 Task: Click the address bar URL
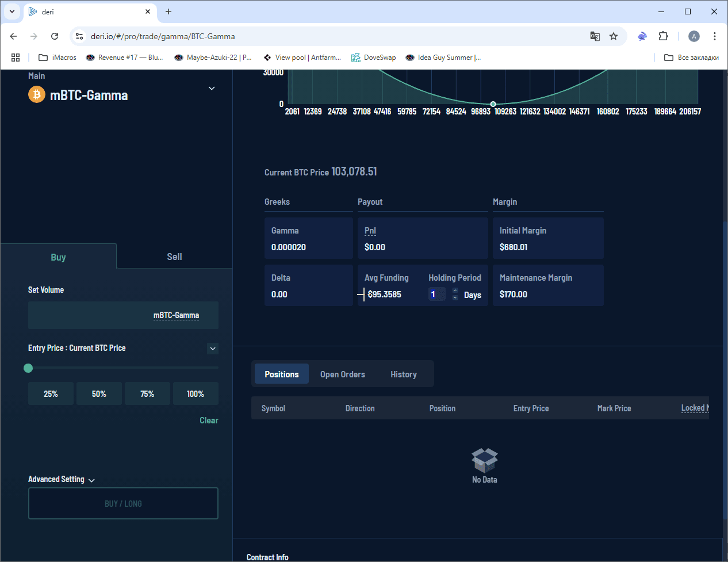point(163,36)
